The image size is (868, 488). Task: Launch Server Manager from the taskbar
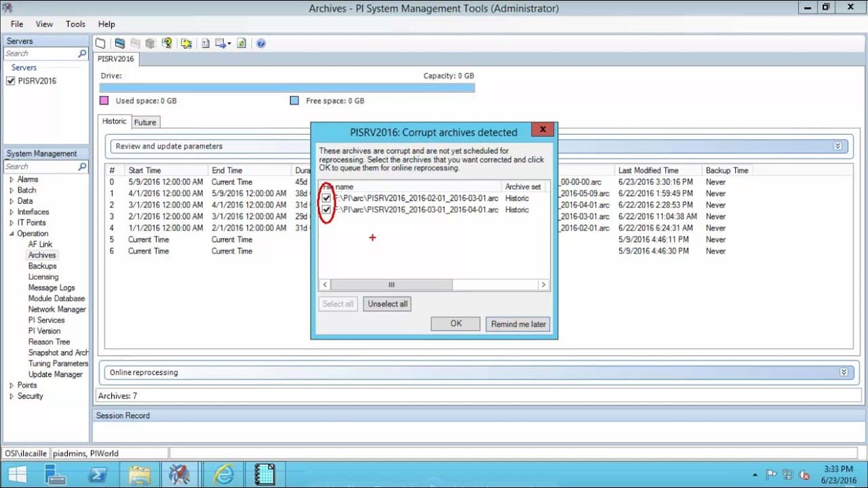pos(56,474)
